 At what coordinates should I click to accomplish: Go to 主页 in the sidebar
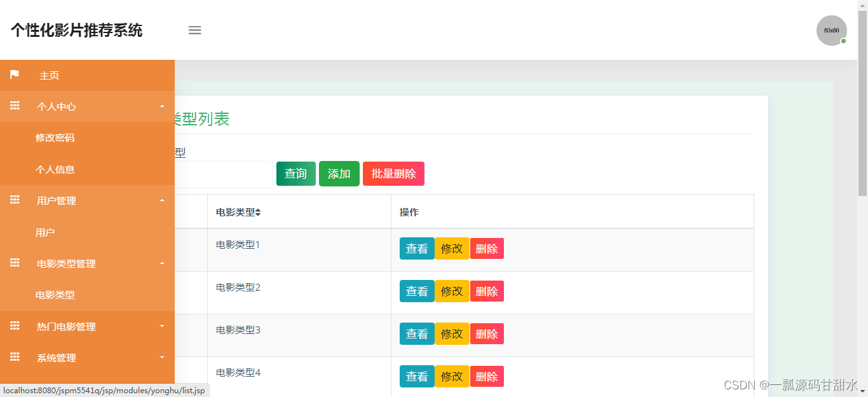pyautogui.click(x=49, y=75)
